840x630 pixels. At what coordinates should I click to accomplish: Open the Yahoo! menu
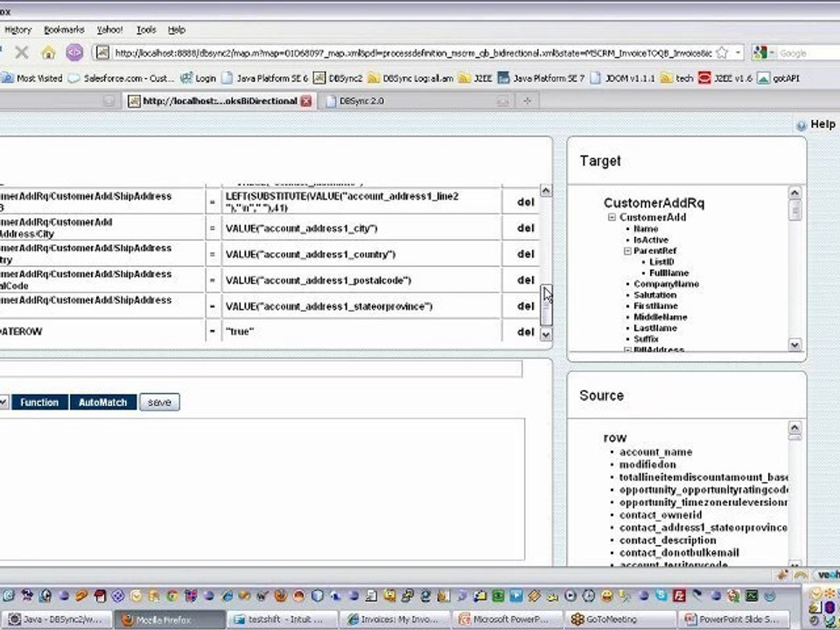(110, 30)
